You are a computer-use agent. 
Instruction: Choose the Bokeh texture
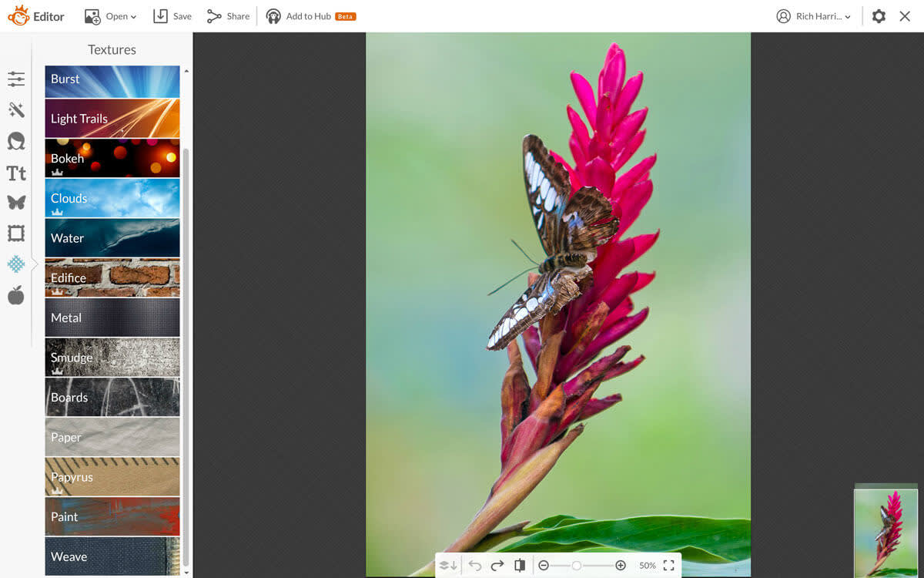point(112,158)
